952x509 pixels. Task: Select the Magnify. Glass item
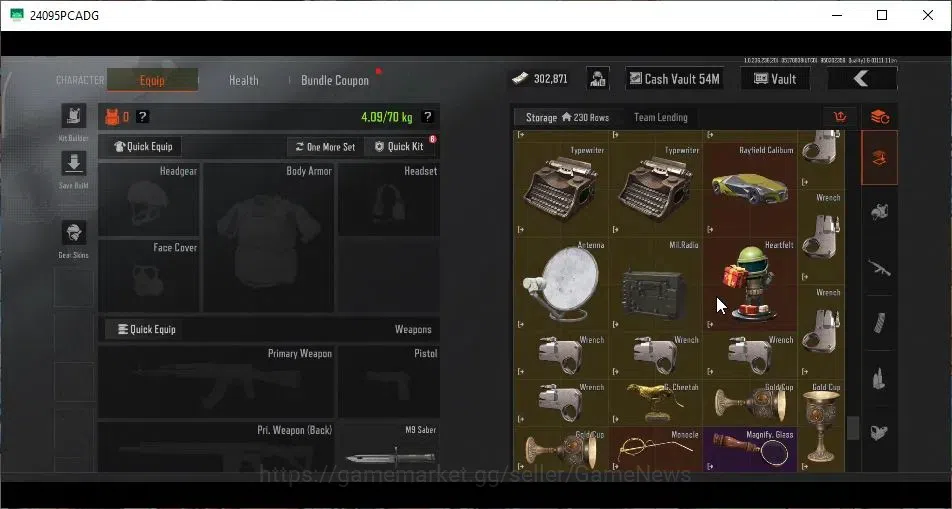click(x=750, y=449)
